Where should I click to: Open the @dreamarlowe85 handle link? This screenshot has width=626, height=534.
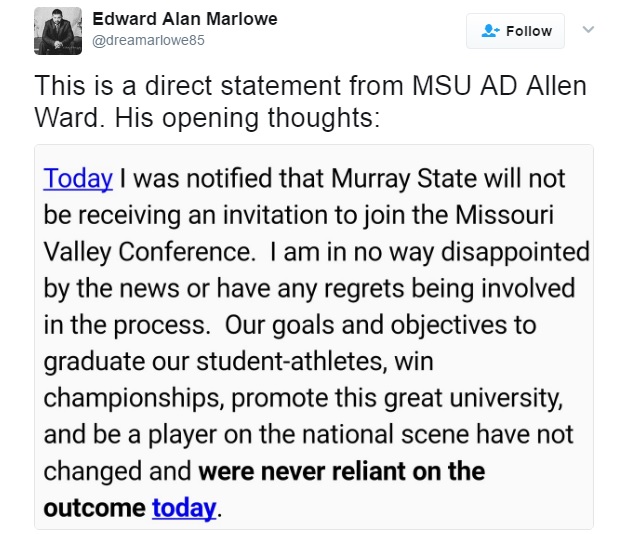point(149,40)
